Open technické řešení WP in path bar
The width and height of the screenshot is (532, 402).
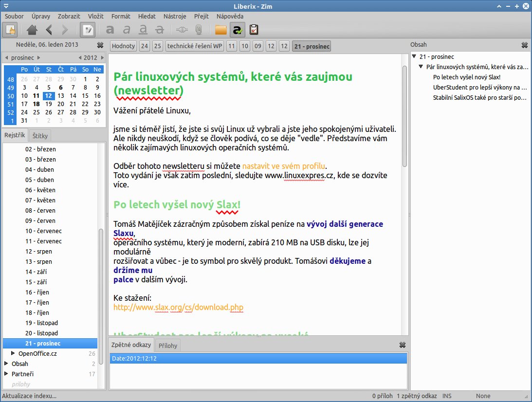click(x=195, y=46)
